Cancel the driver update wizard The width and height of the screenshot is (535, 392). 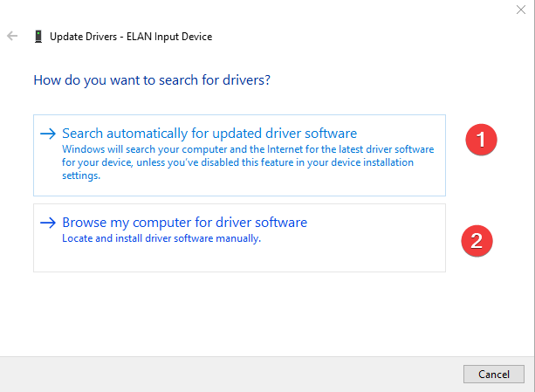(x=494, y=375)
